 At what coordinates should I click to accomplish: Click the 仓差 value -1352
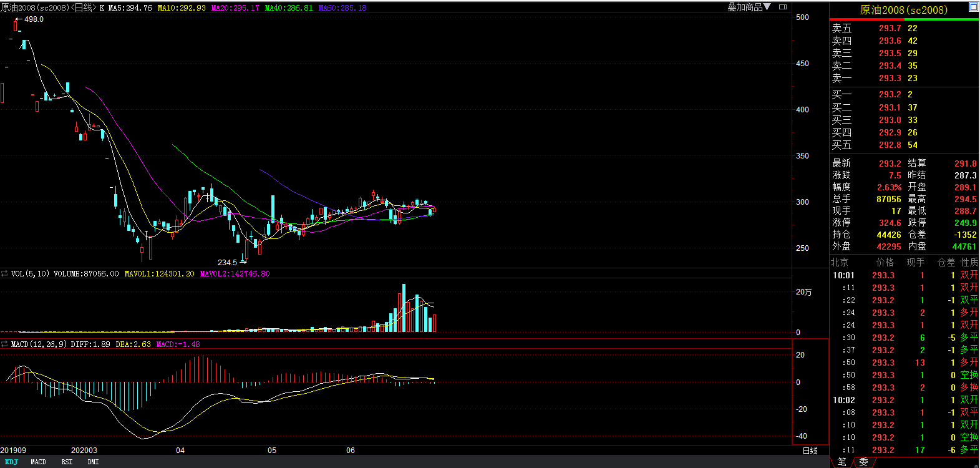click(965, 235)
